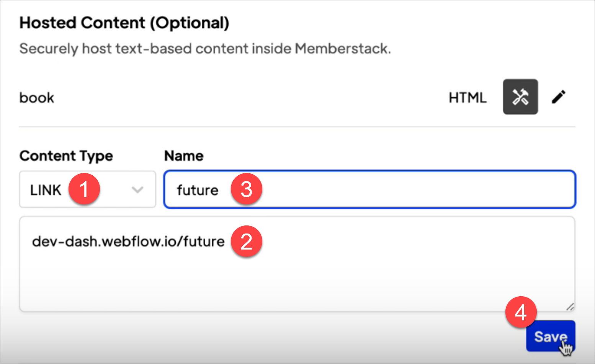Click the "Name" field label
Image resolution: width=595 pixels, height=364 pixels.
[x=184, y=156]
